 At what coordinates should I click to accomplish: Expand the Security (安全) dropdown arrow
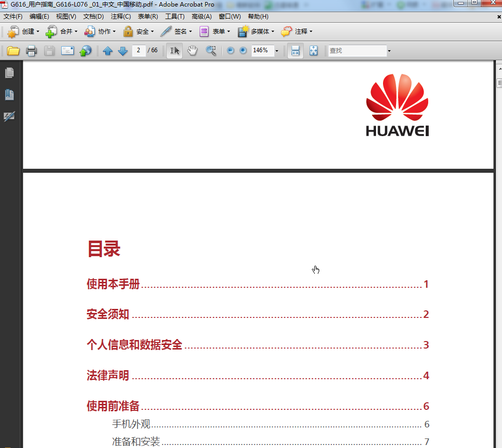tap(152, 31)
